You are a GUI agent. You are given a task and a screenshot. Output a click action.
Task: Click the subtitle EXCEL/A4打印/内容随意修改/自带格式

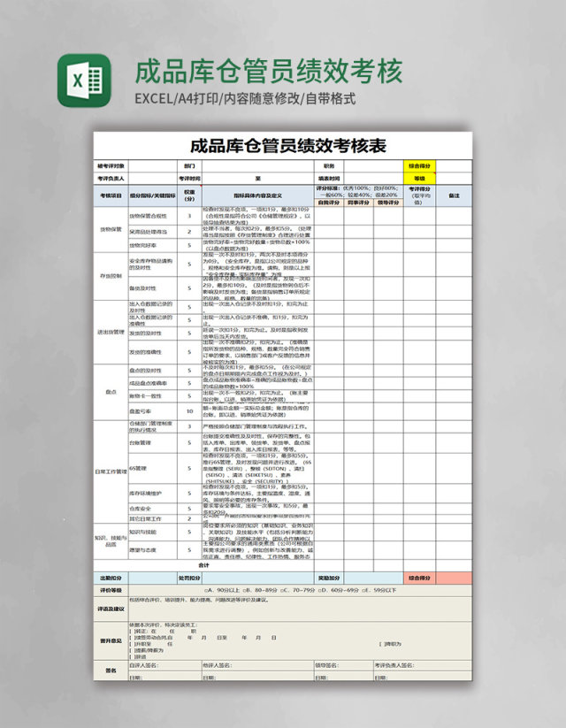245,99
